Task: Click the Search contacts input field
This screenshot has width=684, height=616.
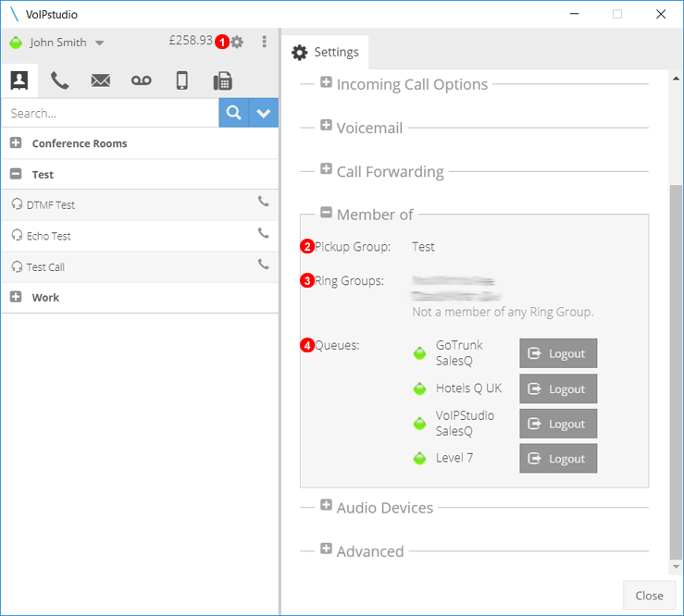Action: [110, 114]
